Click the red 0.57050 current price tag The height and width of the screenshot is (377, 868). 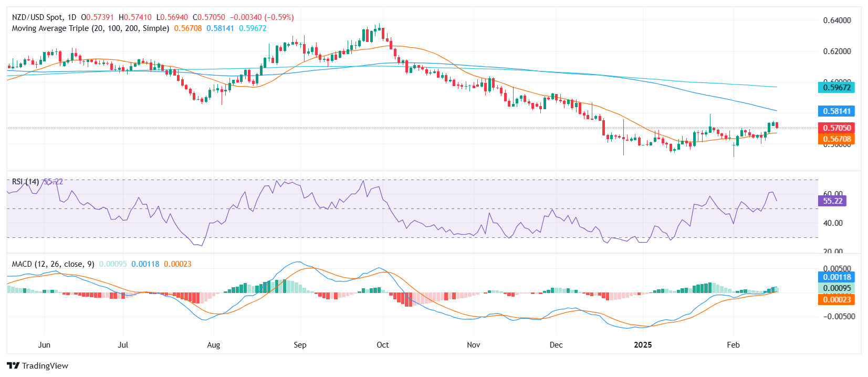point(836,128)
